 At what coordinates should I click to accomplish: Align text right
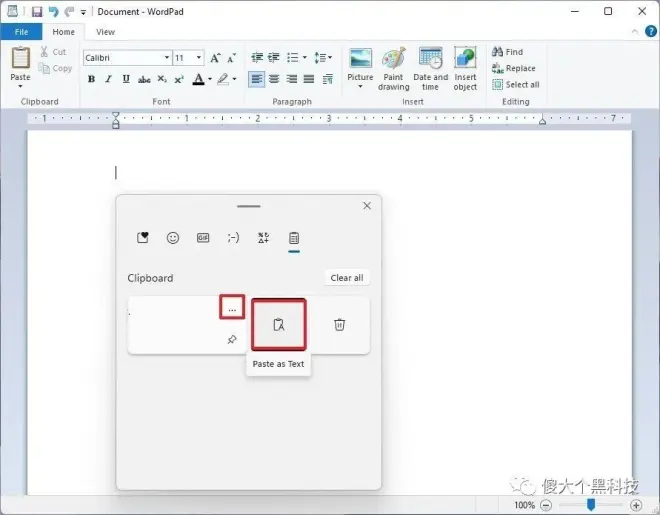(292, 79)
